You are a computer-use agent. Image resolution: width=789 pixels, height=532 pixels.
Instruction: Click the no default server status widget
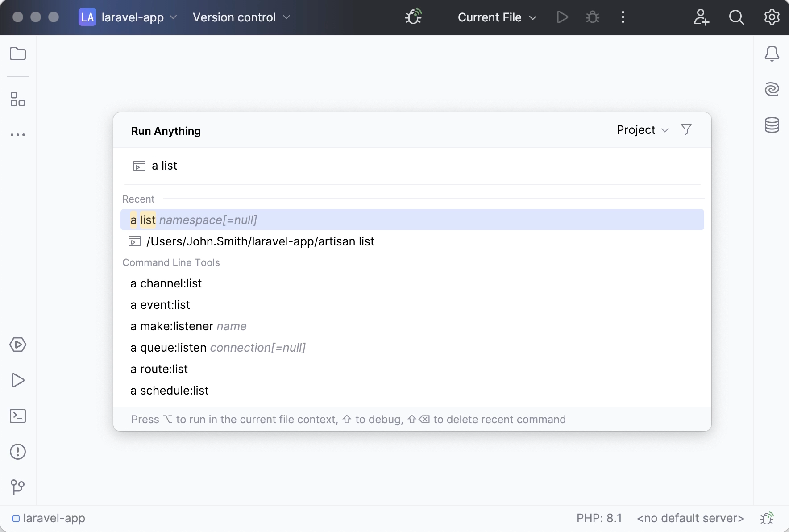(690, 518)
